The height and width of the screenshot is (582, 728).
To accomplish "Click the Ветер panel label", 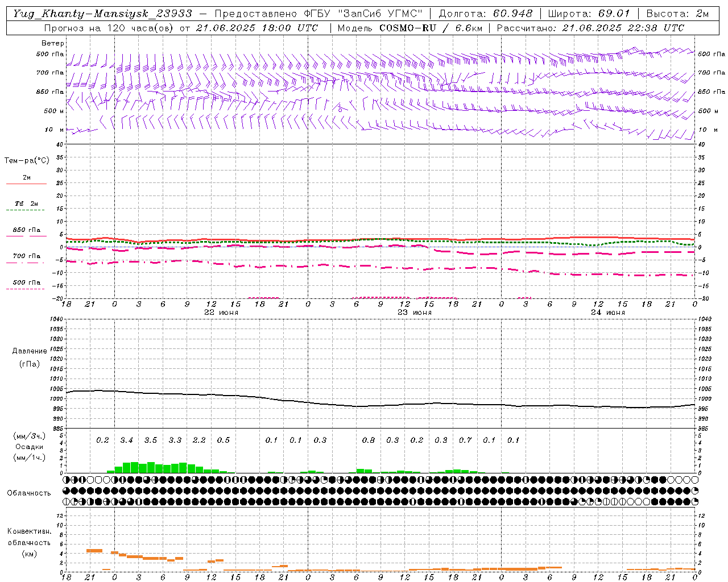I will [x=53, y=43].
